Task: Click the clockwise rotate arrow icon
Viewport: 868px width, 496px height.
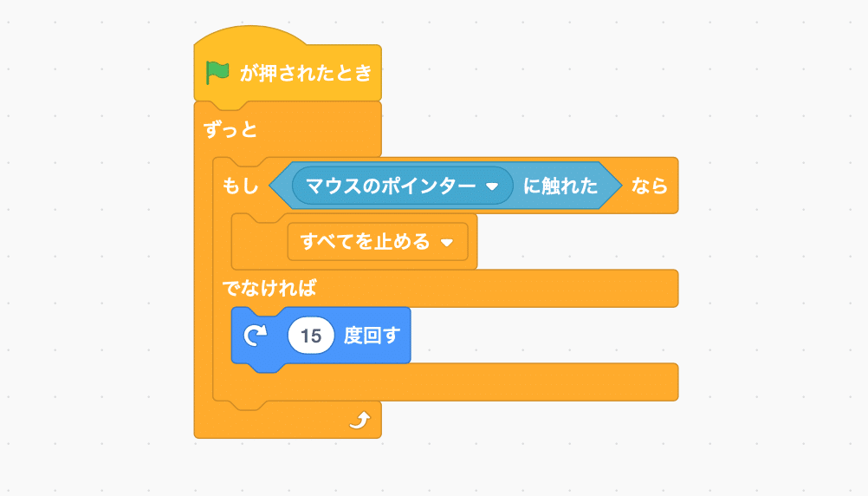Action: (256, 336)
